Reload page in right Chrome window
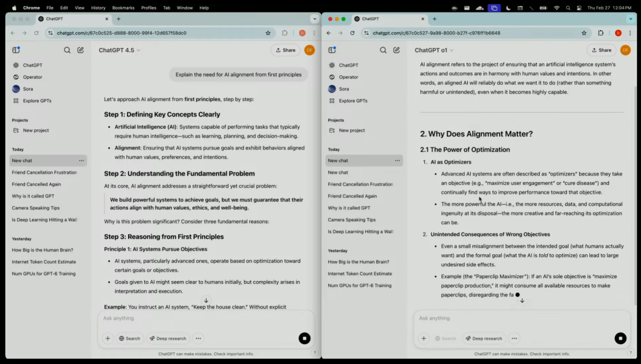Screen dimensions: 641x364 tap(353, 33)
